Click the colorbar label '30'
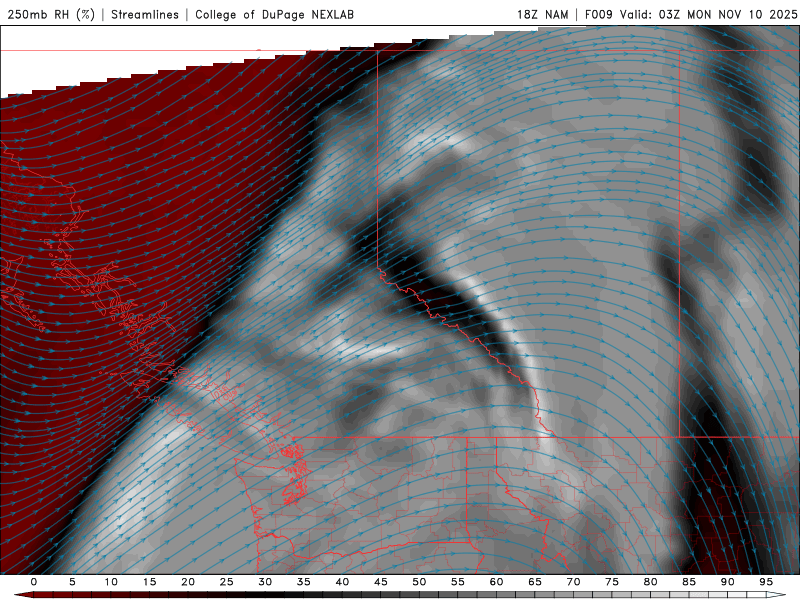 coord(265,582)
